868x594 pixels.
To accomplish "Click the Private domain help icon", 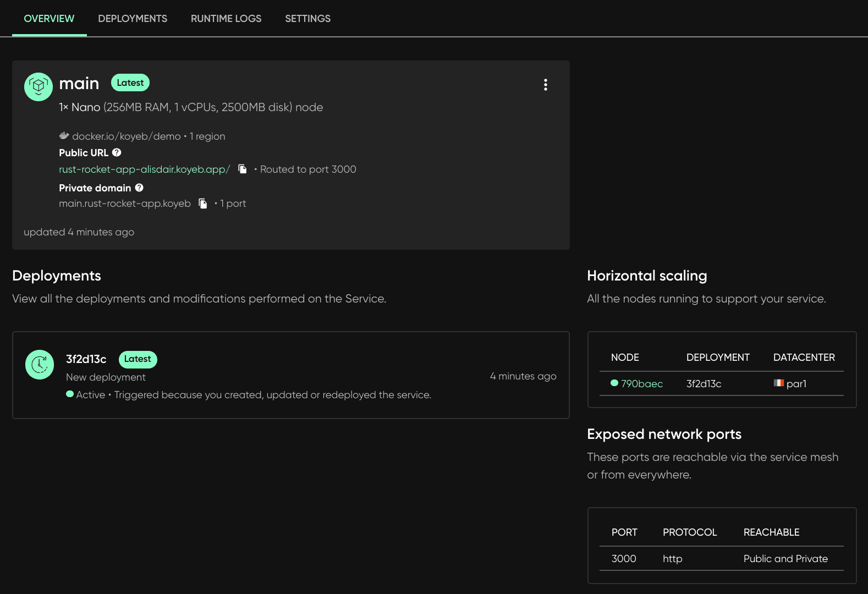I will 139,188.
